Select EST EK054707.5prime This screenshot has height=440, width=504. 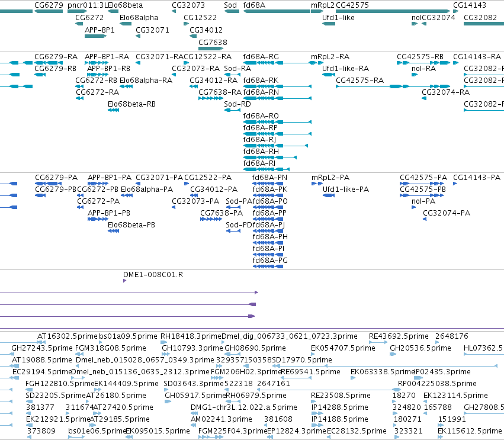(343, 348)
